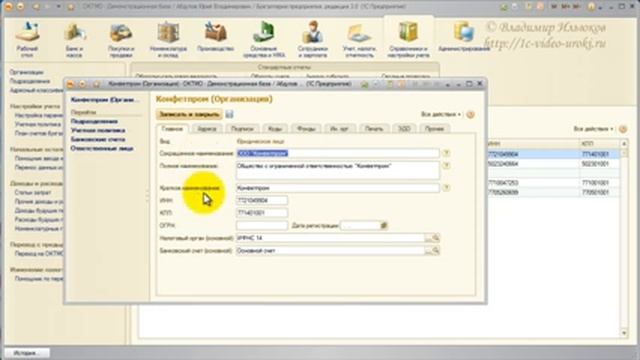Click История button in the status bar
640x360 pixels.
pos(27,353)
